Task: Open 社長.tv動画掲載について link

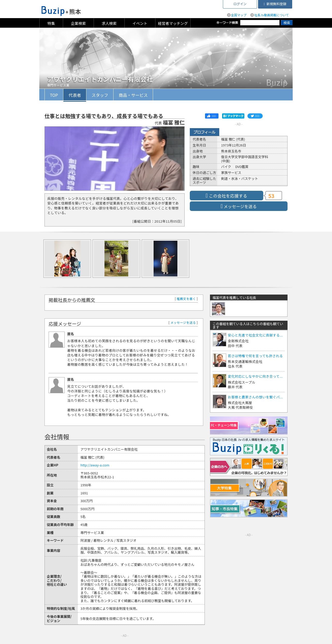Action: (269, 15)
